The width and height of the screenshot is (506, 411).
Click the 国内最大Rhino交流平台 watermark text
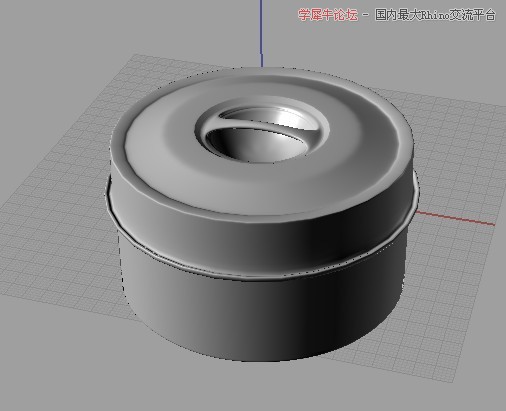[435, 15]
